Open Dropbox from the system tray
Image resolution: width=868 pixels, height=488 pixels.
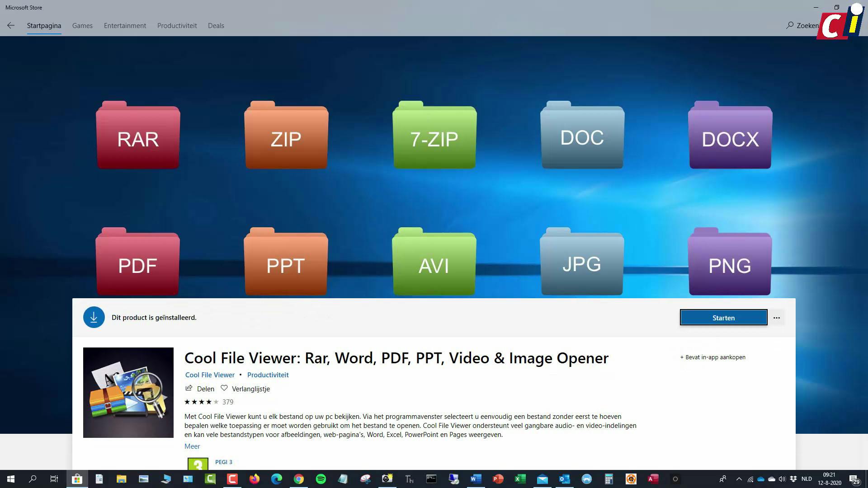pyautogui.click(x=793, y=479)
